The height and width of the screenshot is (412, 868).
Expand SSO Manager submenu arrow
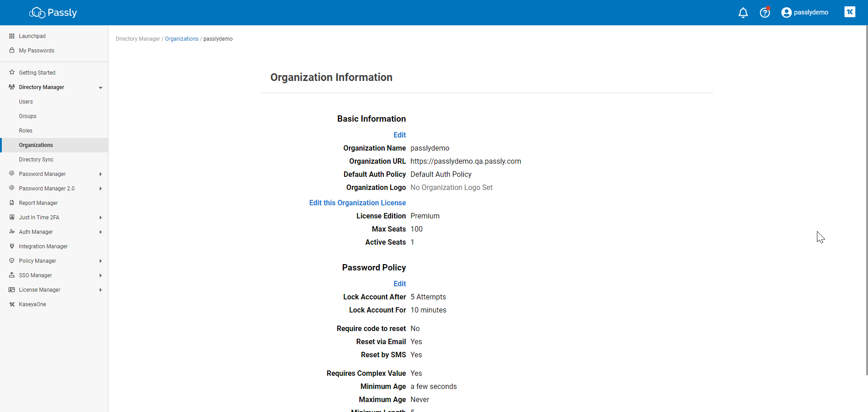point(100,275)
